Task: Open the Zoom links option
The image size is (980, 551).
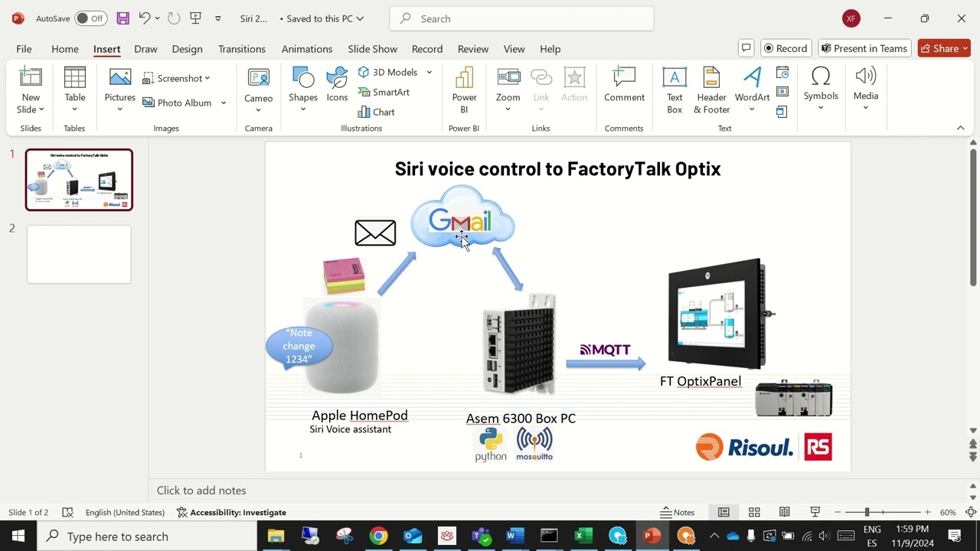Action: [508, 90]
